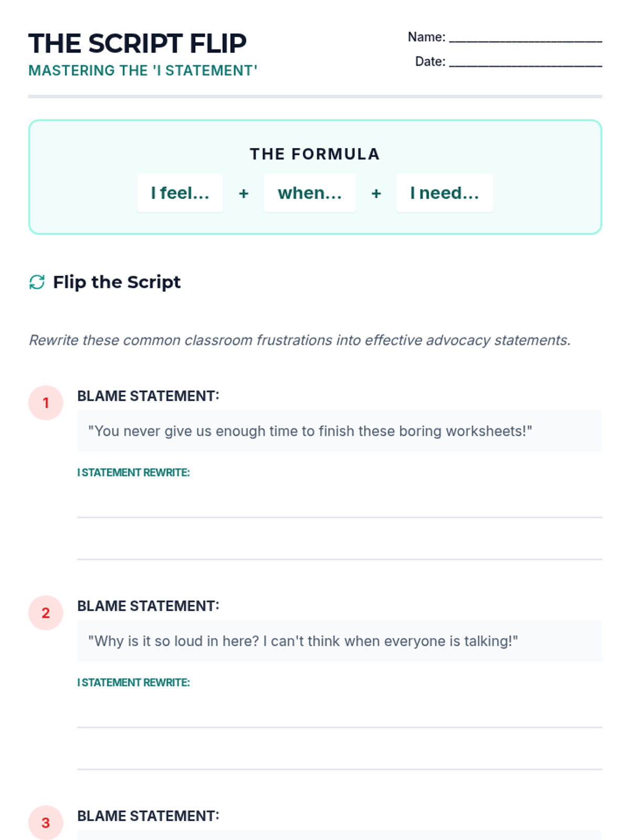Click the refresh icon beside Flip the Script
630x840 pixels.
(37, 282)
